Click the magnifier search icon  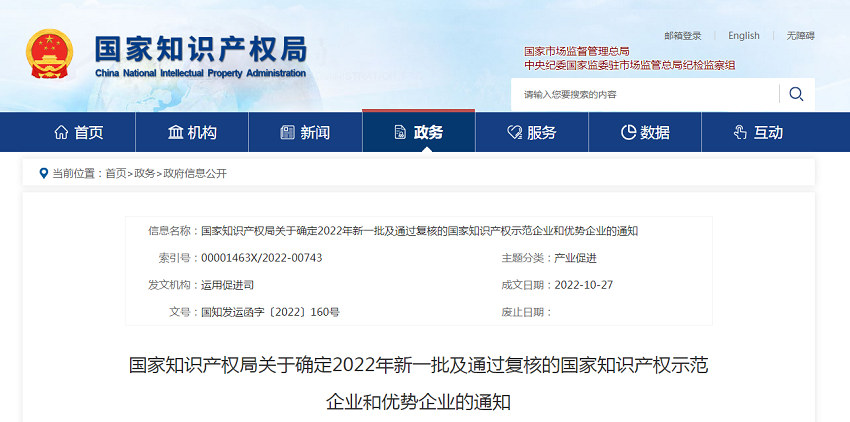click(796, 94)
